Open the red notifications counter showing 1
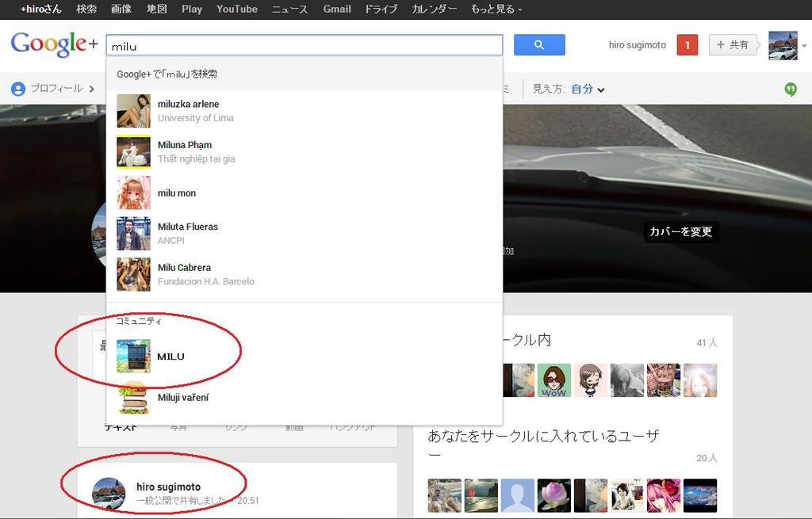The height and width of the screenshot is (519, 812). click(688, 45)
